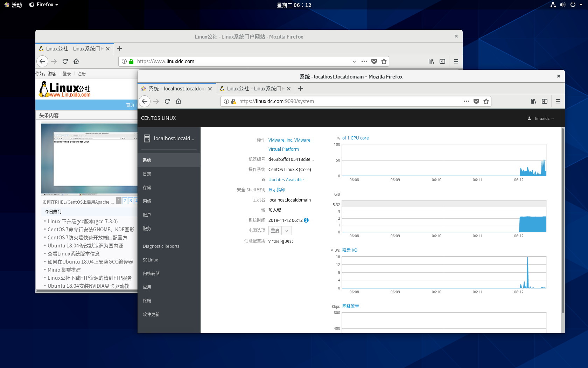Select 日志 in the Cockpit sidebar
The width and height of the screenshot is (588, 368).
(169, 174)
